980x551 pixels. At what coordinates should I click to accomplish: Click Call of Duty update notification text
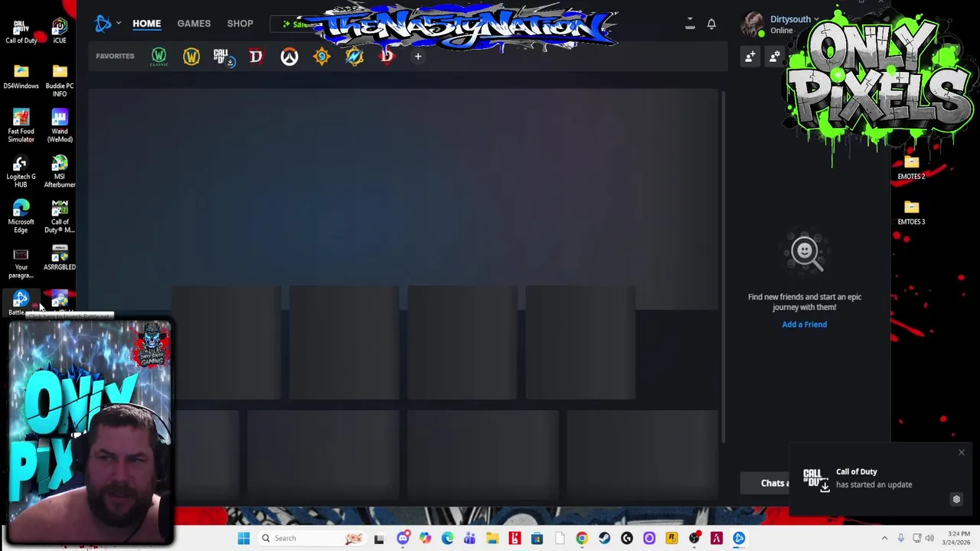coord(874,478)
